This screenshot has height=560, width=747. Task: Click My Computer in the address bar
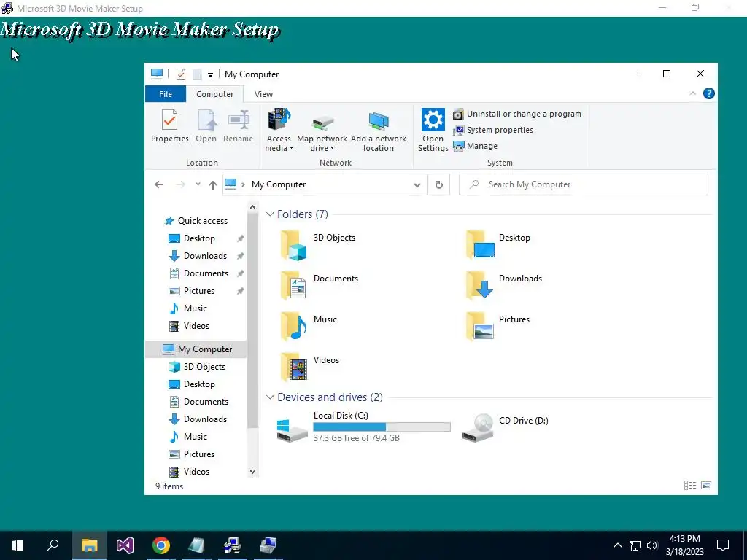pyautogui.click(x=279, y=184)
